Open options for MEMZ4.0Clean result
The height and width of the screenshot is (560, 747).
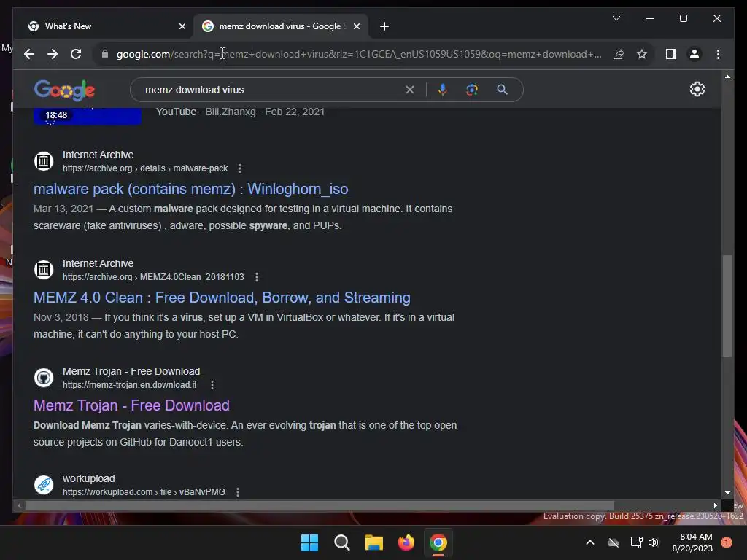[x=257, y=277]
